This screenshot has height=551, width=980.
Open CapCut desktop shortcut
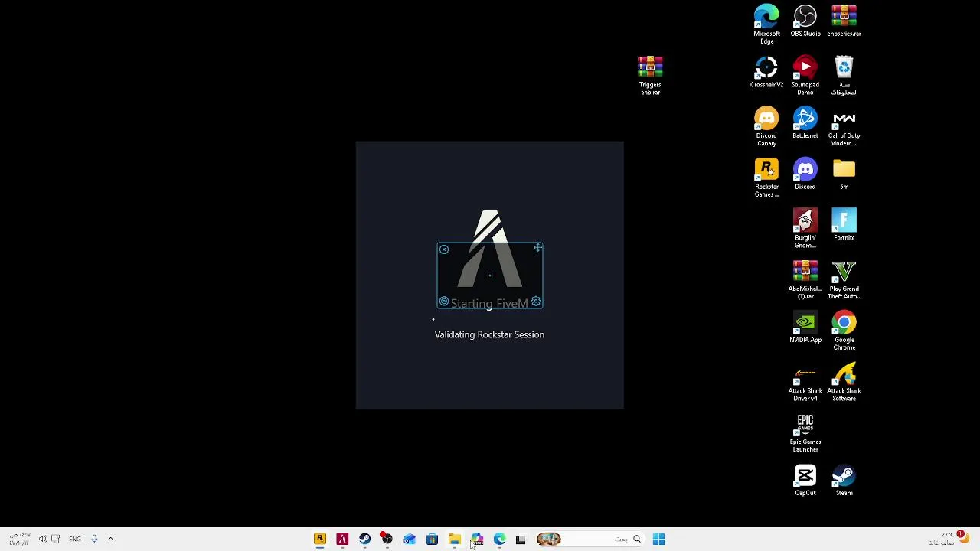point(805,481)
